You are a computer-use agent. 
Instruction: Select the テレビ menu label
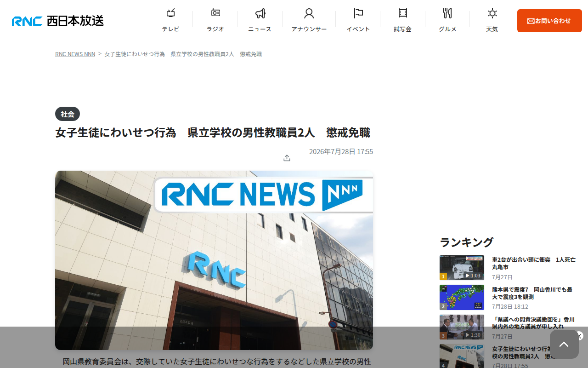170,29
